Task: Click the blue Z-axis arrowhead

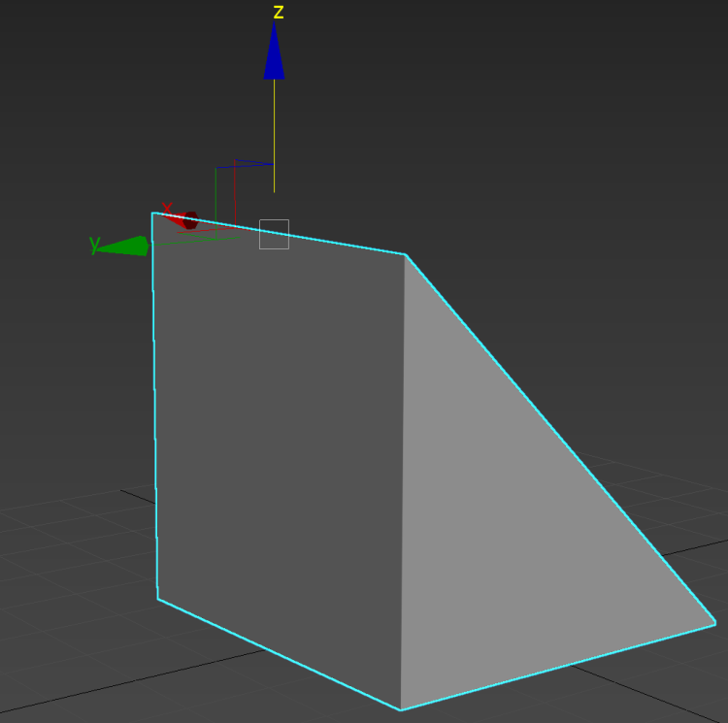Action: point(274,56)
